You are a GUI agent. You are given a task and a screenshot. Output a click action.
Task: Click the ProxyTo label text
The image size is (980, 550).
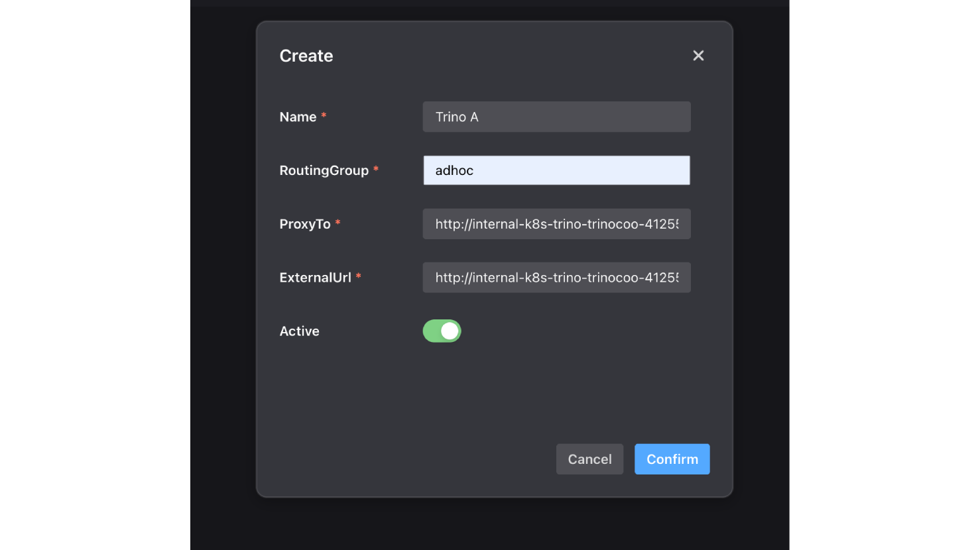point(305,224)
